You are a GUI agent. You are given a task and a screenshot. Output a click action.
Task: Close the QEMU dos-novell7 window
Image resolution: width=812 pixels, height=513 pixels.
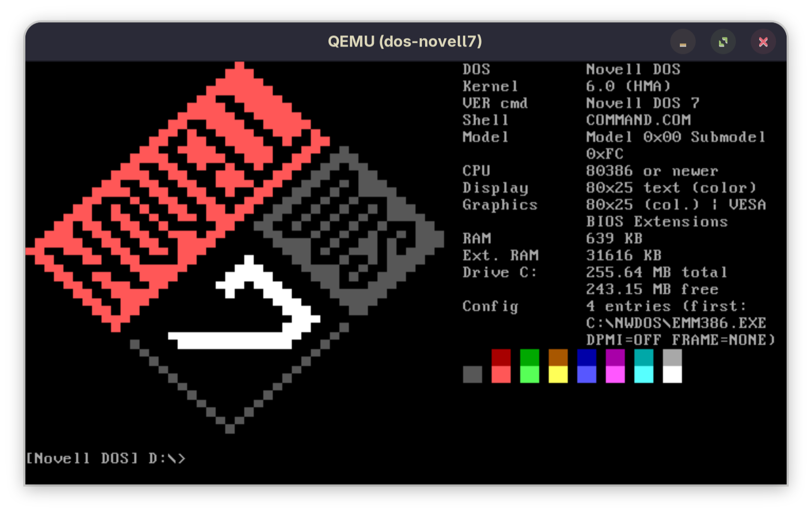click(x=763, y=42)
